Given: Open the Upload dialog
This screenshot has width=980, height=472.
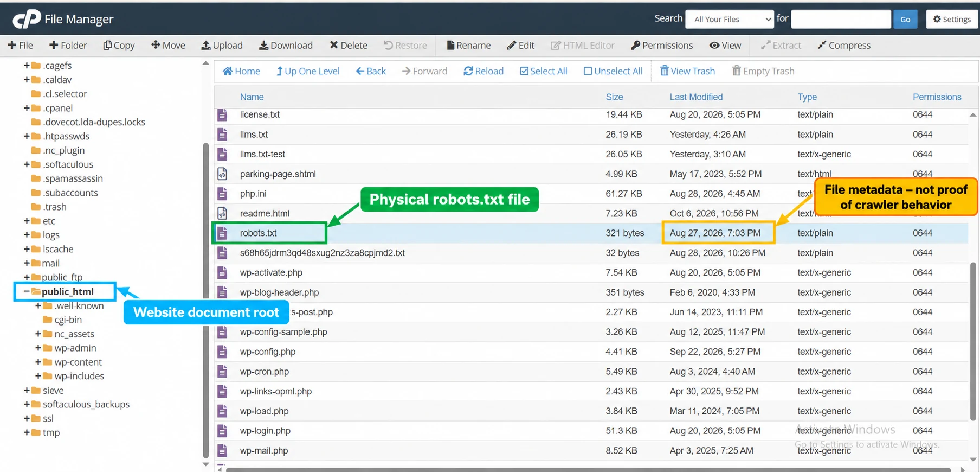Looking at the screenshot, I should (x=222, y=46).
